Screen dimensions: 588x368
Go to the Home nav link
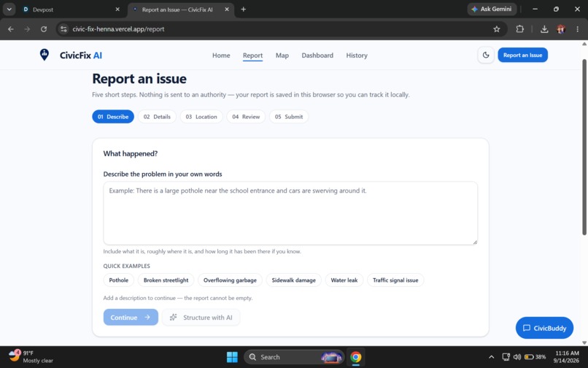[221, 55]
